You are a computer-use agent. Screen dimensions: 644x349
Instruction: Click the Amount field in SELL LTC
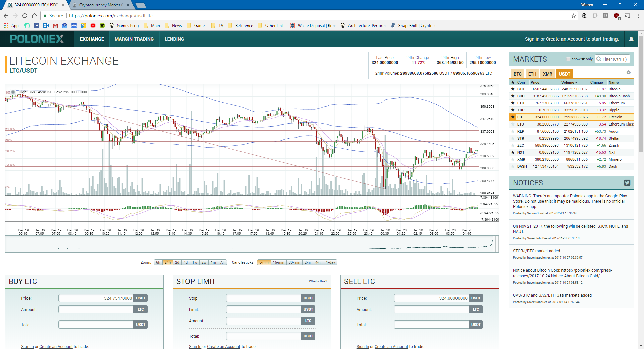coord(431,309)
